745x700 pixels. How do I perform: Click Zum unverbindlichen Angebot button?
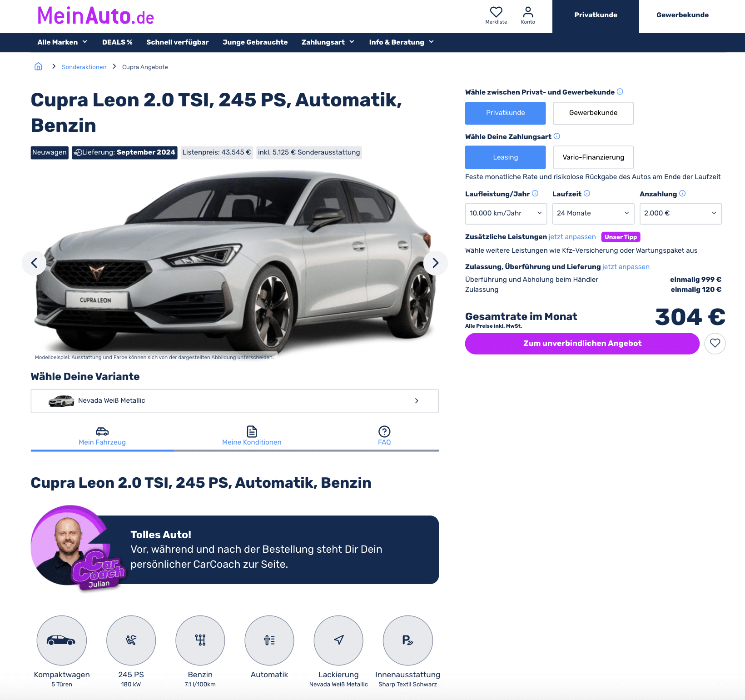click(x=582, y=344)
